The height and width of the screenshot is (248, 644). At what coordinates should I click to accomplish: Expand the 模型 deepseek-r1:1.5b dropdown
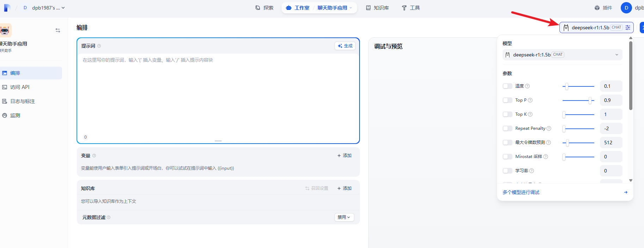point(562,55)
